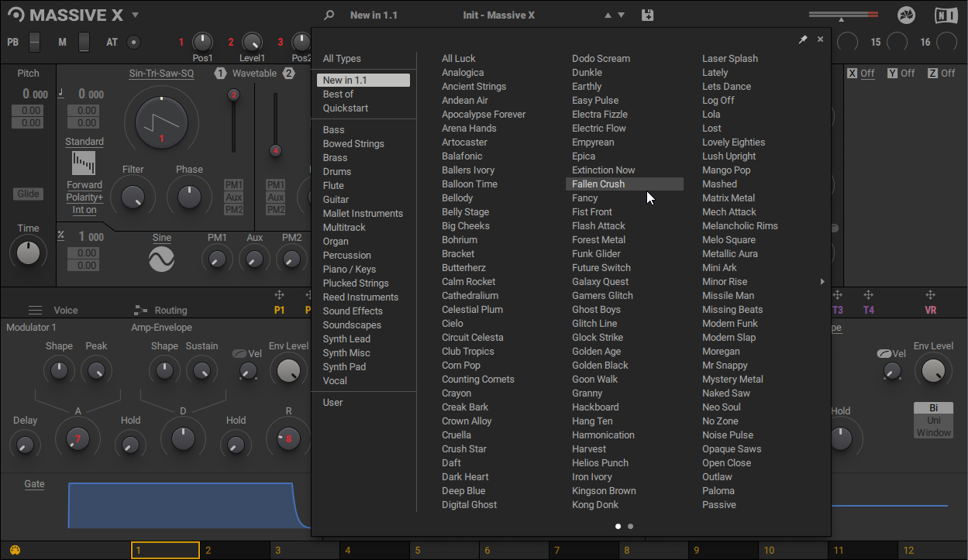968x560 pixels.
Task: Select the Window mode option
Action: (x=934, y=433)
